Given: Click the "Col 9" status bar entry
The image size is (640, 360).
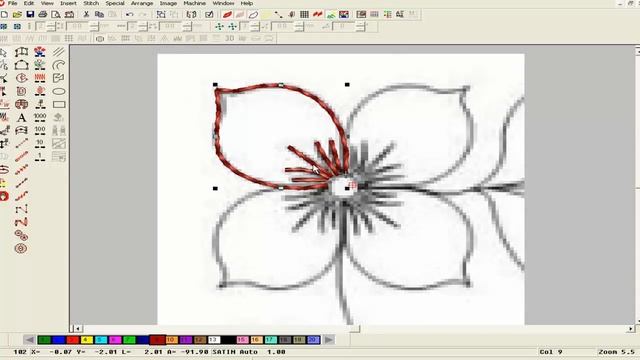Looking at the screenshot, I should [551, 352].
